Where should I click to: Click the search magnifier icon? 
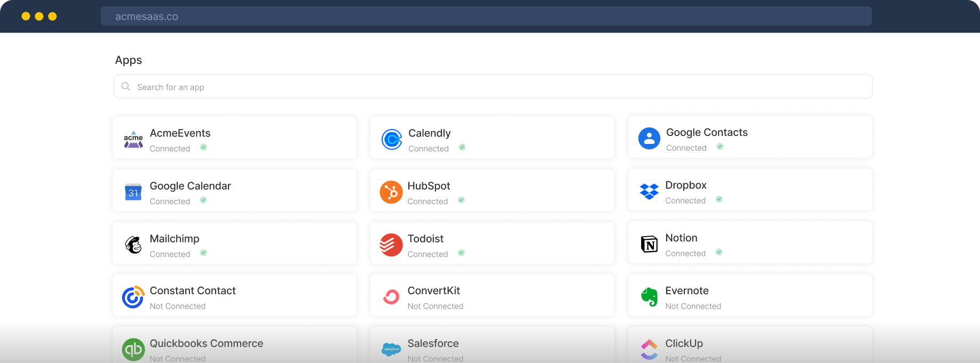[x=126, y=86]
